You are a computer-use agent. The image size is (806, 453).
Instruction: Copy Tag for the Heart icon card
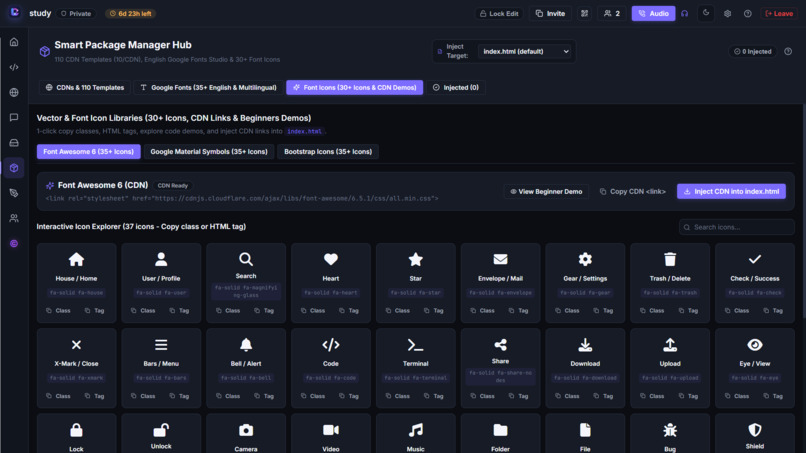click(349, 311)
